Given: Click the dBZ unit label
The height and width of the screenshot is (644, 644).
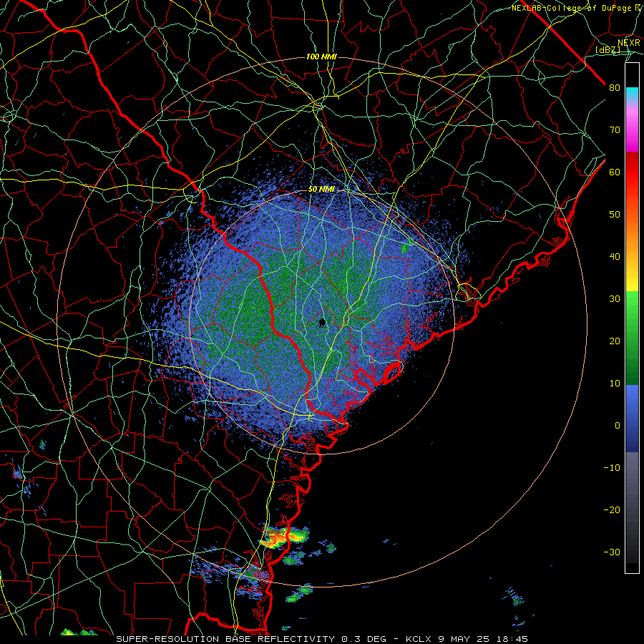Looking at the screenshot, I should 608,49.
